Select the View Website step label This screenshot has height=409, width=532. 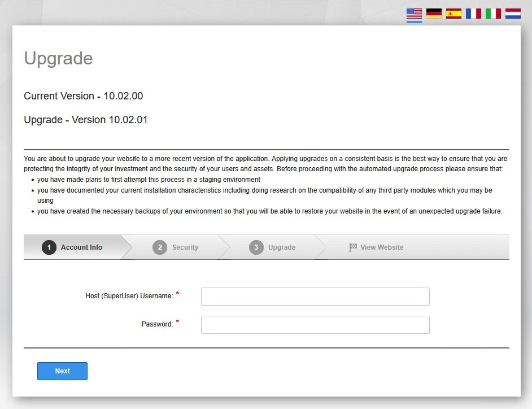click(x=382, y=247)
